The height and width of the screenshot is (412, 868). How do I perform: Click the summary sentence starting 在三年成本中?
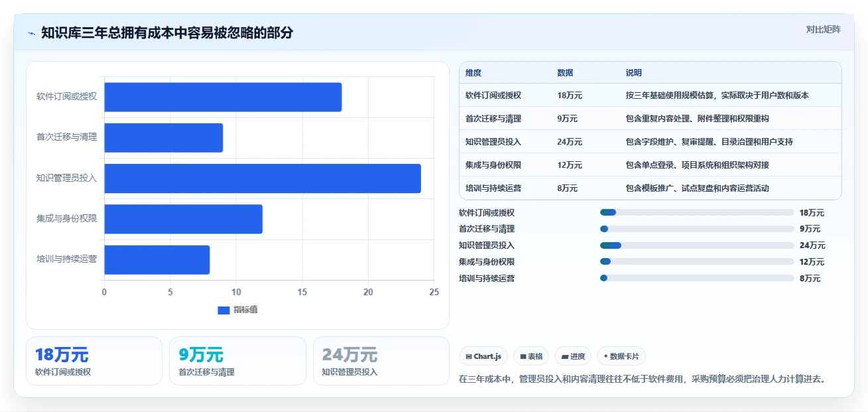642,379
